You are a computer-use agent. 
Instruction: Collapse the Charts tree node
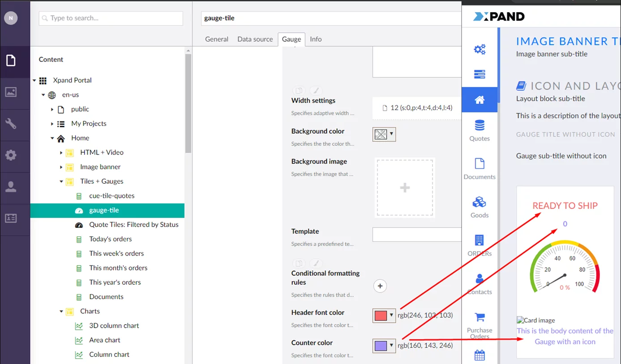(61, 311)
